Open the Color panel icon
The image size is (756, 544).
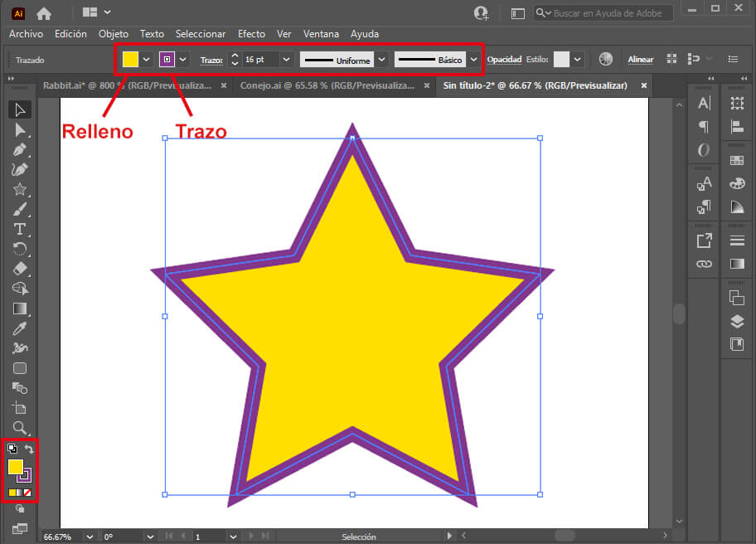(x=737, y=182)
